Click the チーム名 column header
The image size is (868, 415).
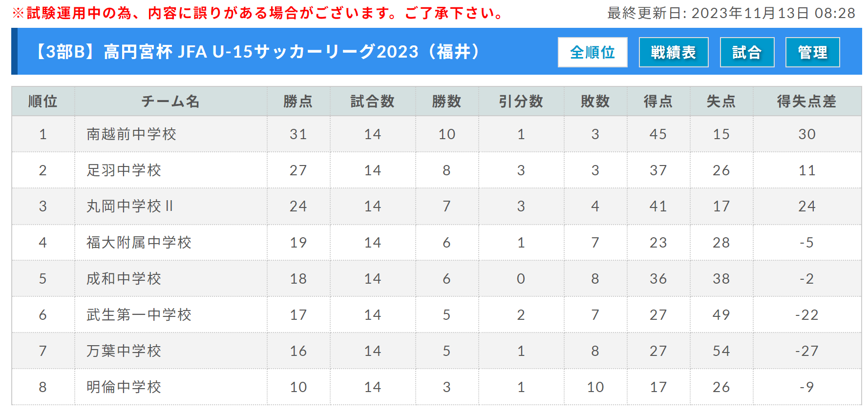tap(170, 102)
